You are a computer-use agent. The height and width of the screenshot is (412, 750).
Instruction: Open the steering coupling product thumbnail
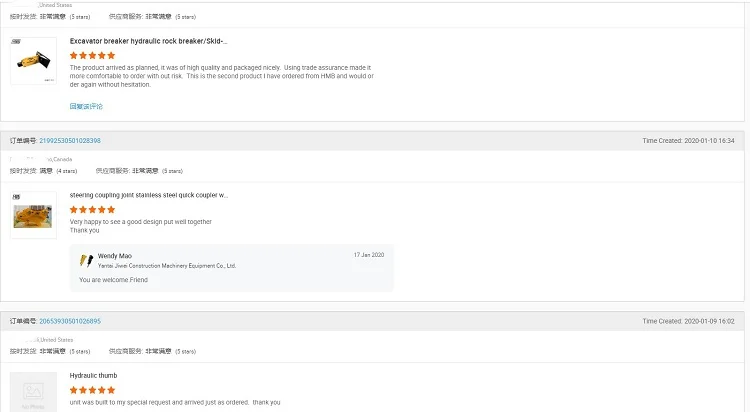coord(33,215)
